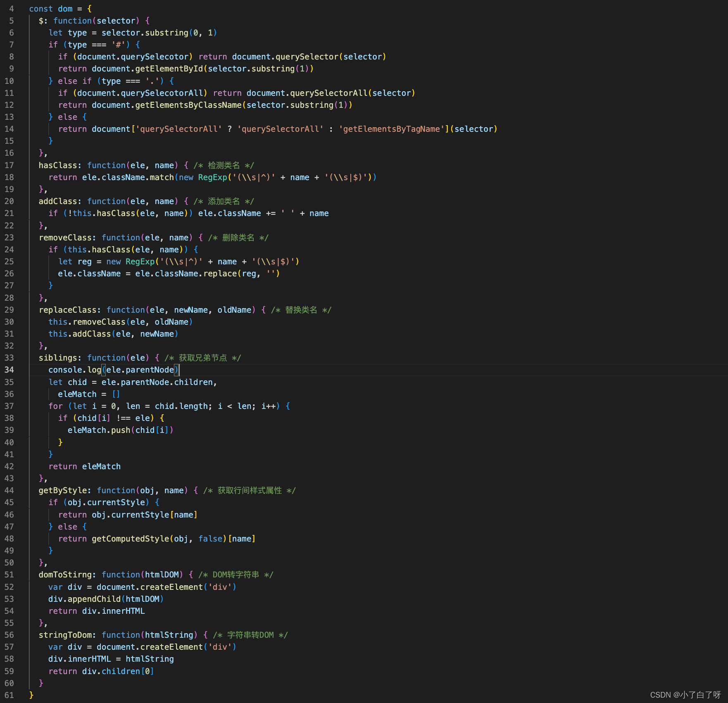The width and height of the screenshot is (728, 703).
Task: Click line number 4 in gutter
Action: click(12, 9)
